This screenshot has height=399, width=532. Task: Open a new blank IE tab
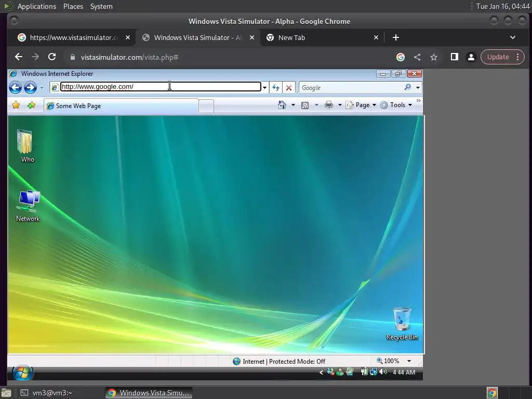click(x=206, y=106)
